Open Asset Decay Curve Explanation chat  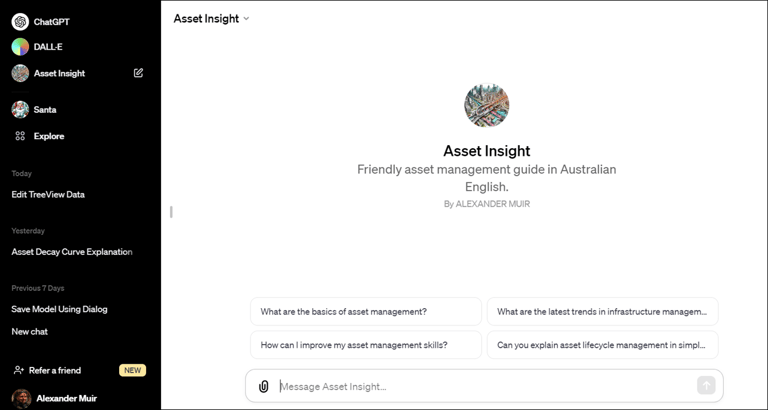pos(72,252)
